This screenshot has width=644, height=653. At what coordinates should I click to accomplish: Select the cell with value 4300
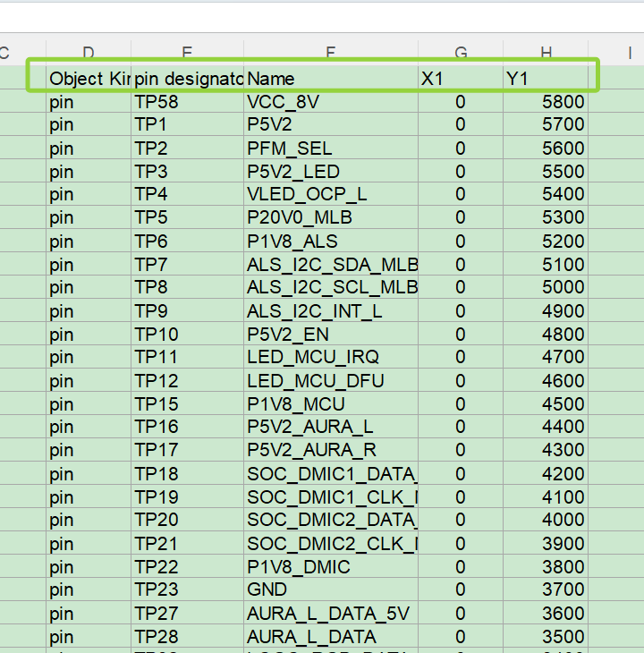click(x=546, y=449)
